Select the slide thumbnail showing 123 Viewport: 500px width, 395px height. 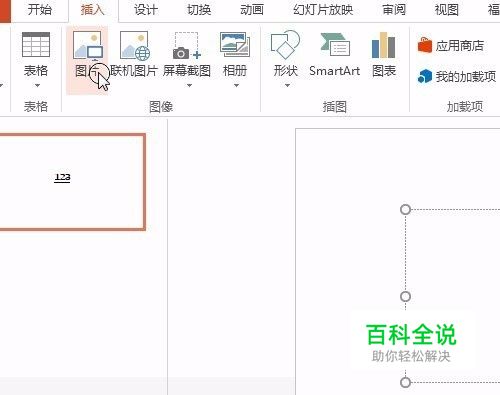[x=72, y=182]
